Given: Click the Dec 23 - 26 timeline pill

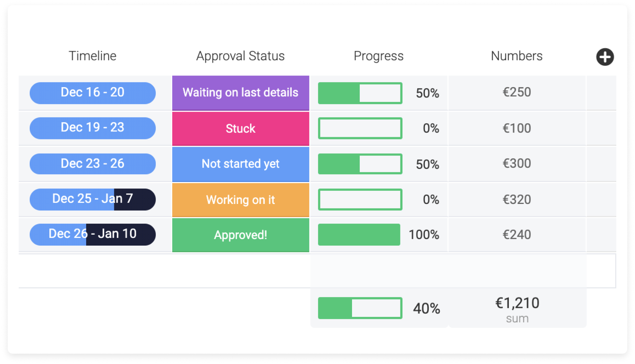Looking at the screenshot, I should point(93,164).
